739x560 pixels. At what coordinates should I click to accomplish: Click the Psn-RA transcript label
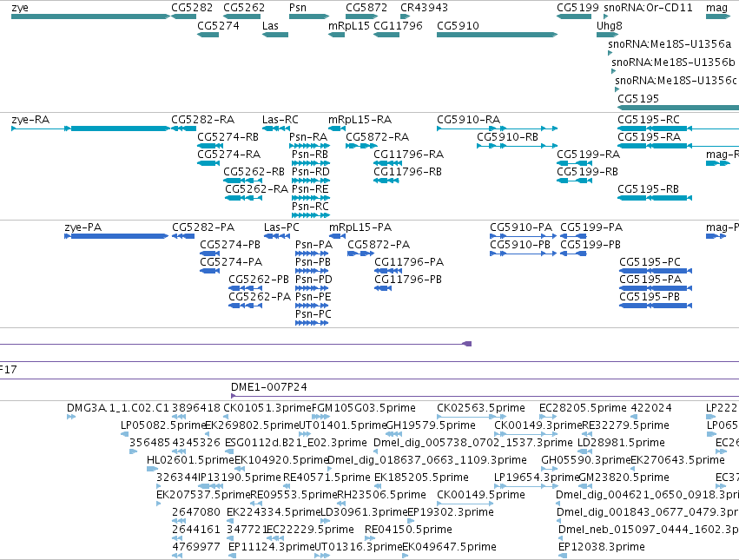[x=308, y=136]
